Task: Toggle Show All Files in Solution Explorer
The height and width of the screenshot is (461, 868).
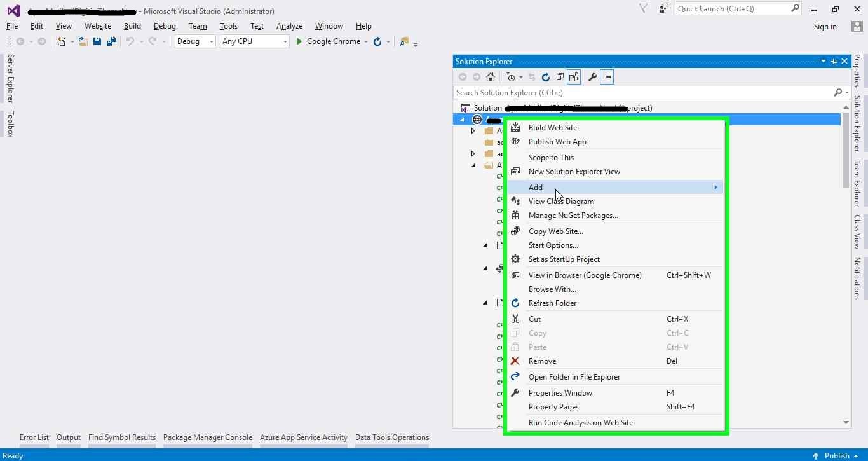Action: click(574, 77)
